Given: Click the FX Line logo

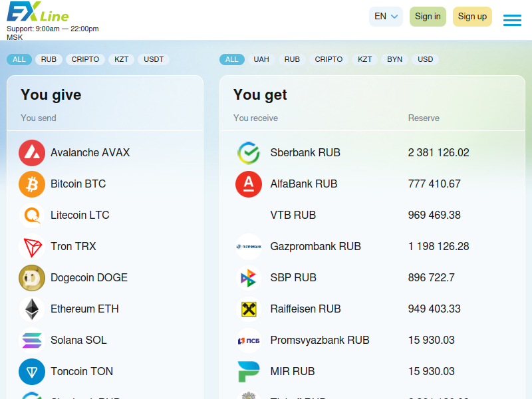Looking at the screenshot, I should pos(38,12).
